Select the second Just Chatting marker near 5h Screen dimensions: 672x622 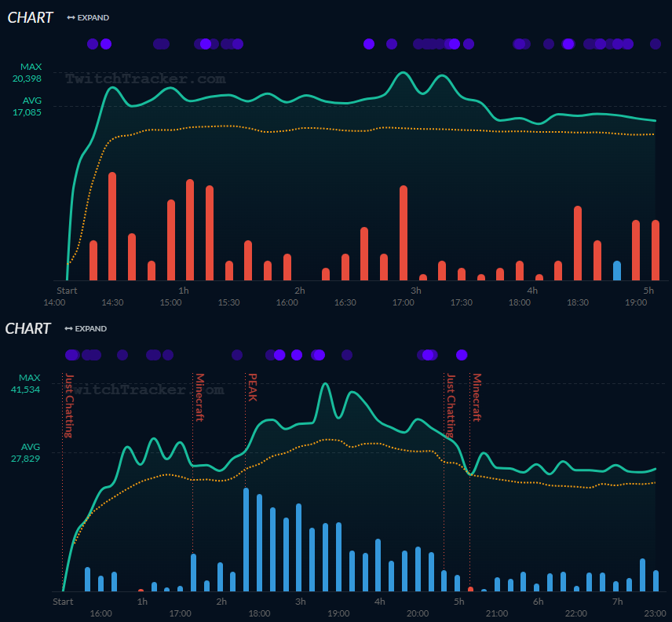tap(451, 405)
